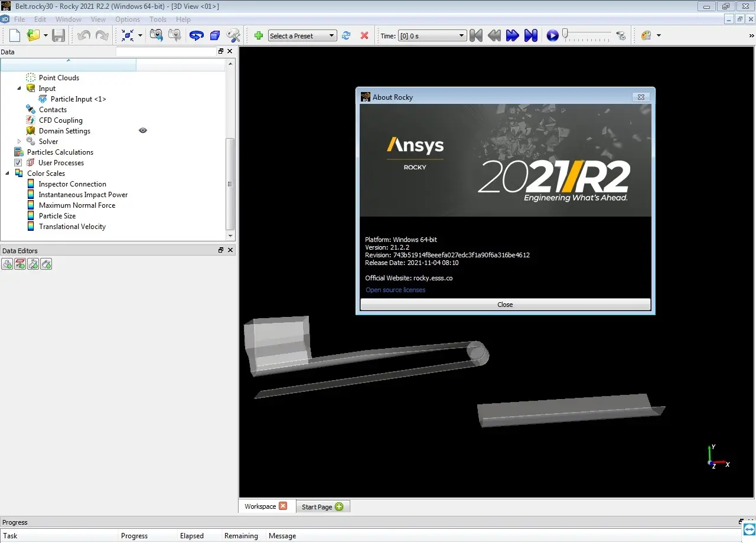Viewport: 756px width, 543px height.
Task: Open the Open source licenses link
Action: pyautogui.click(x=395, y=290)
